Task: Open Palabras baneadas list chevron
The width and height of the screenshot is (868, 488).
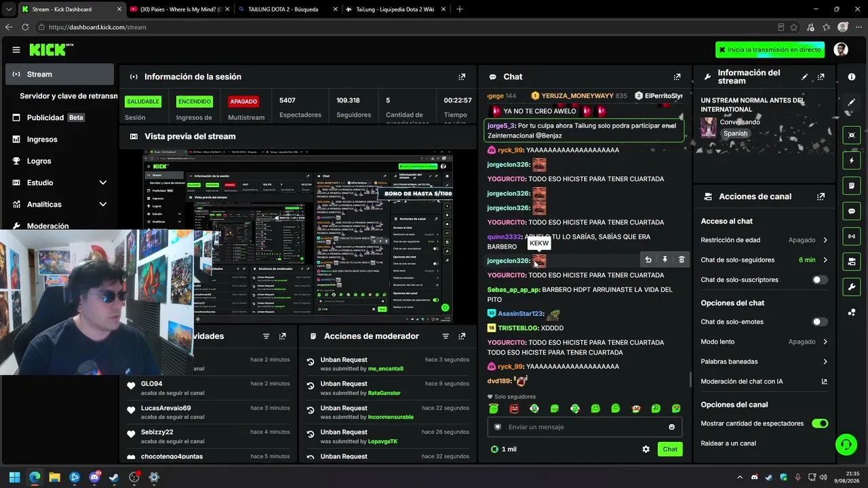Action: coord(825,361)
